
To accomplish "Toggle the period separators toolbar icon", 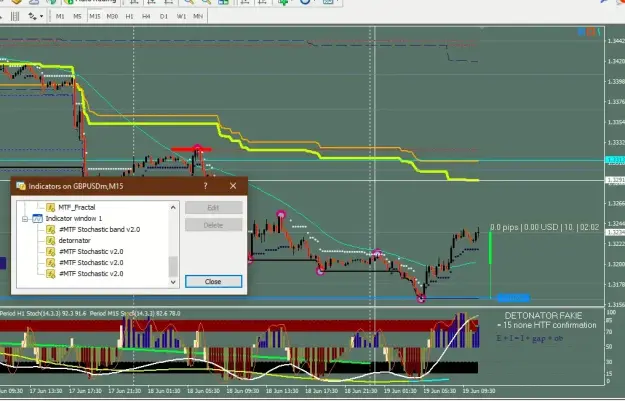I will 15,16.
